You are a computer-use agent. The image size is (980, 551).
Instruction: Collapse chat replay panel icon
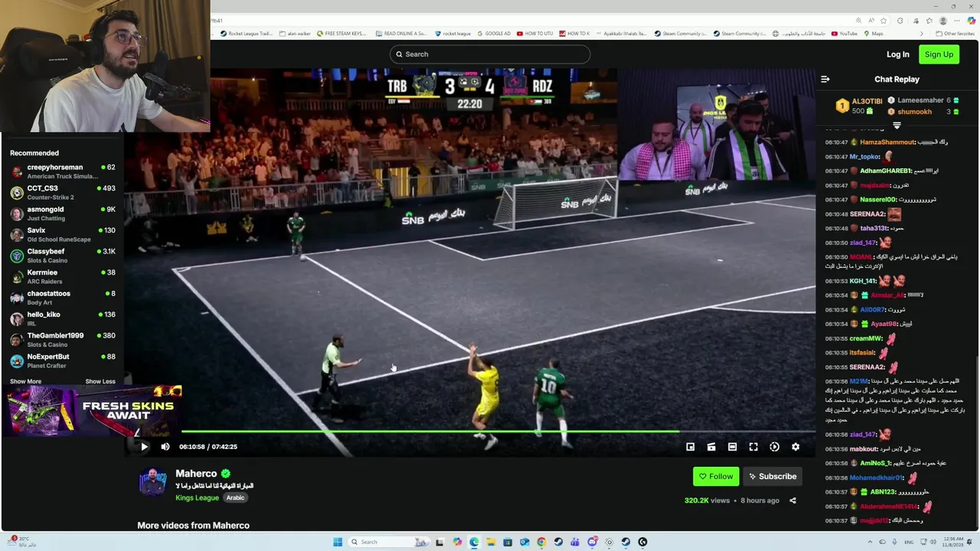[825, 79]
